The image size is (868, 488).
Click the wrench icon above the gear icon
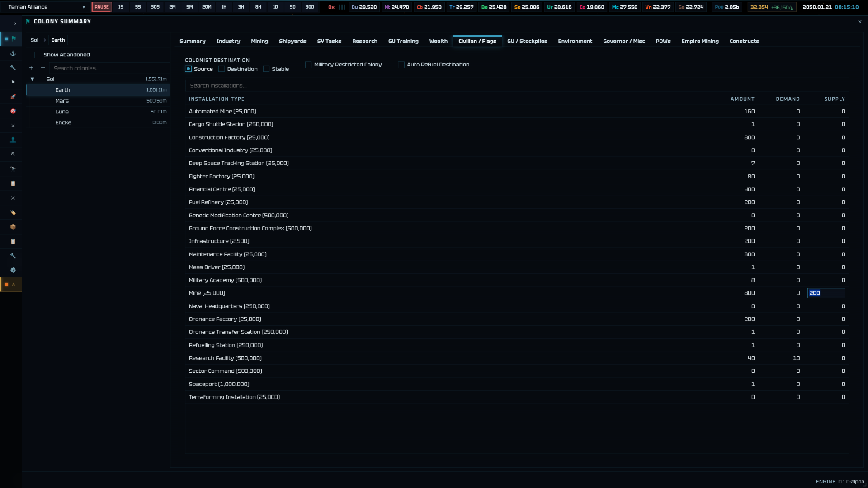[x=13, y=256]
